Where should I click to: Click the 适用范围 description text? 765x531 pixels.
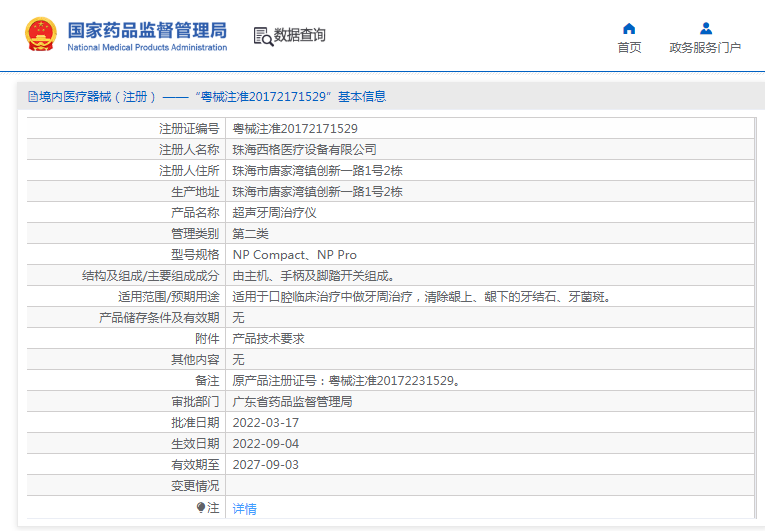(422, 296)
